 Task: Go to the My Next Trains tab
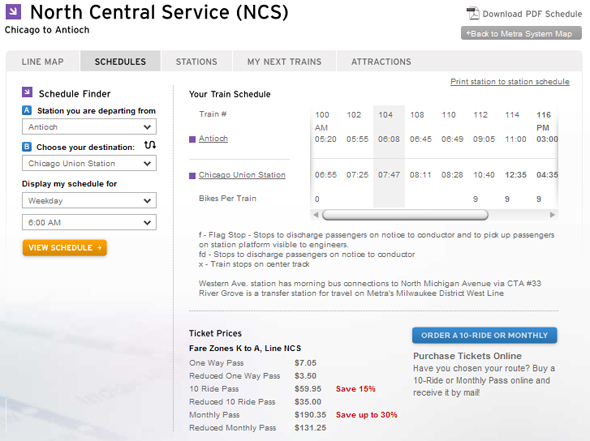[284, 61]
